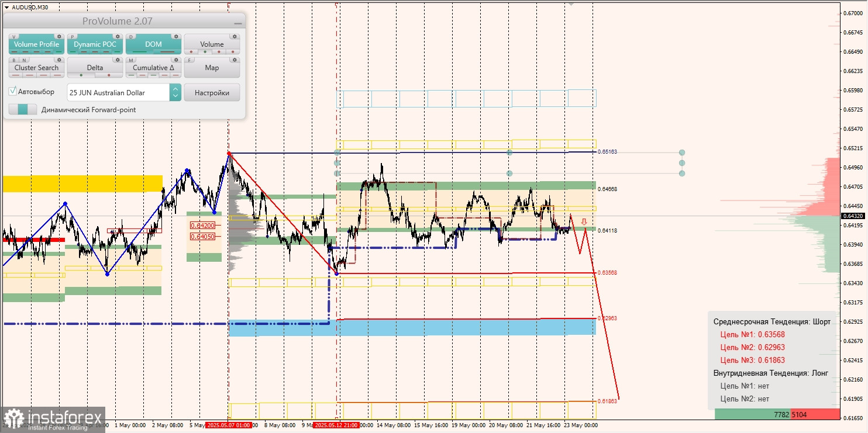Click the V hotkey tag on Volume Profile
This screenshot has width=868, height=433.
[x=13, y=37]
